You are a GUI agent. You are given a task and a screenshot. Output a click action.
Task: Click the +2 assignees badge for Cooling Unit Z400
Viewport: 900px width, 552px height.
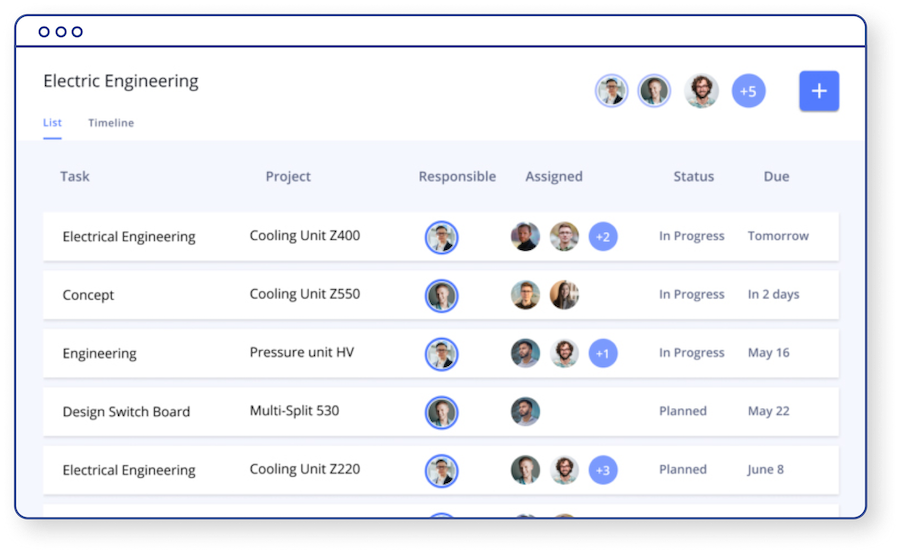(603, 237)
